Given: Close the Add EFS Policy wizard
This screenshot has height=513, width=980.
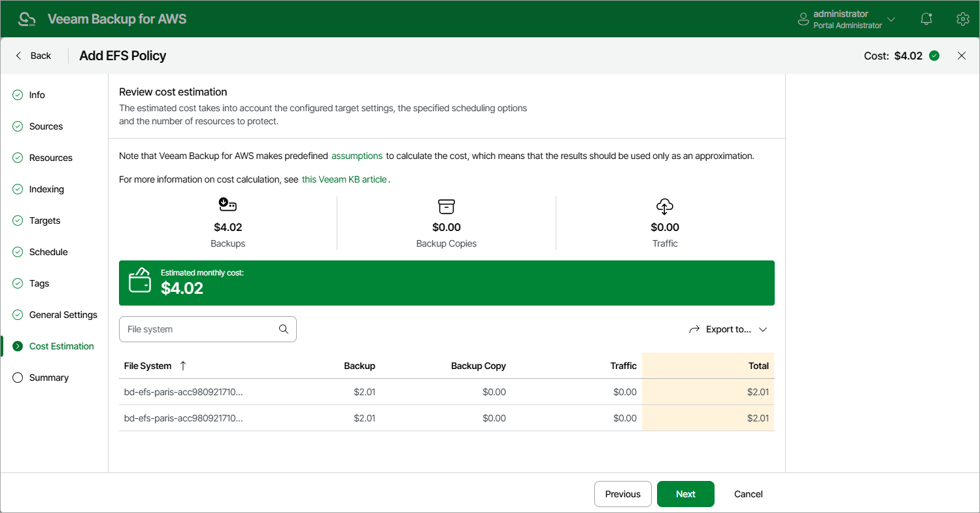Looking at the screenshot, I should (x=962, y=56).
